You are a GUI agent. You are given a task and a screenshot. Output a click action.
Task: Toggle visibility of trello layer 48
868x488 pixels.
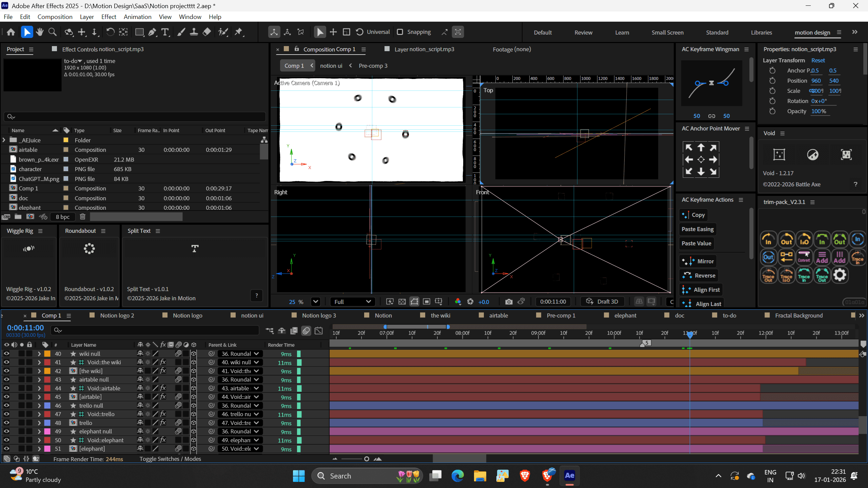tap(6, 423)
